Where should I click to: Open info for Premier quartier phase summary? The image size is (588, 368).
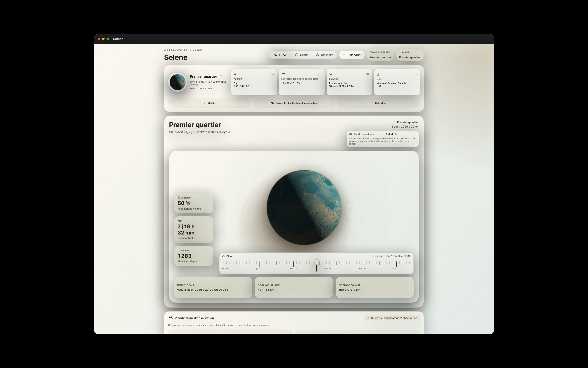[x=221, y=77]
